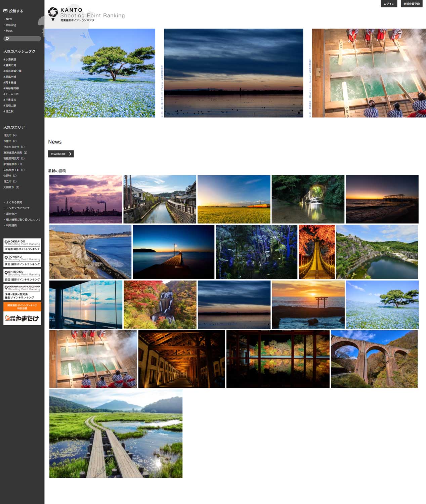Open the Ranking menu item

pos(11,25)
